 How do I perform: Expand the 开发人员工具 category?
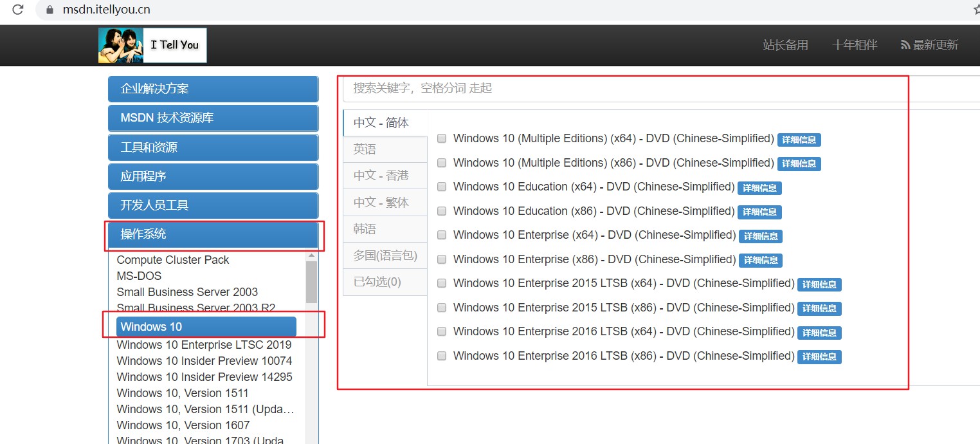tap(213, 205)
